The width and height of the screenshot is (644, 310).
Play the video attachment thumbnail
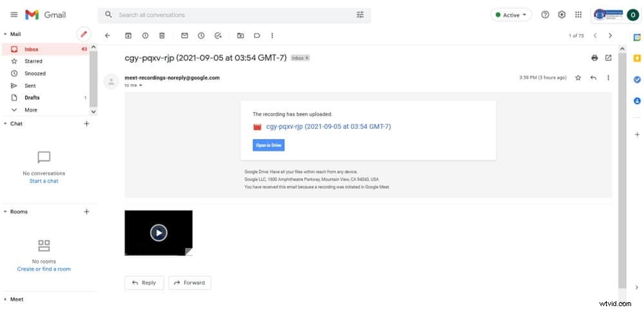click(x=159, y=233)
